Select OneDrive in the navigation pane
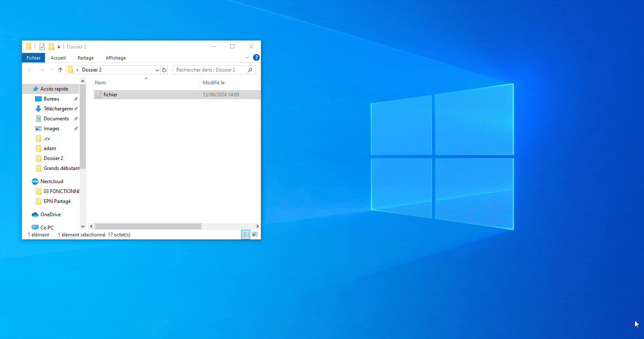 [x=50, y=215]
